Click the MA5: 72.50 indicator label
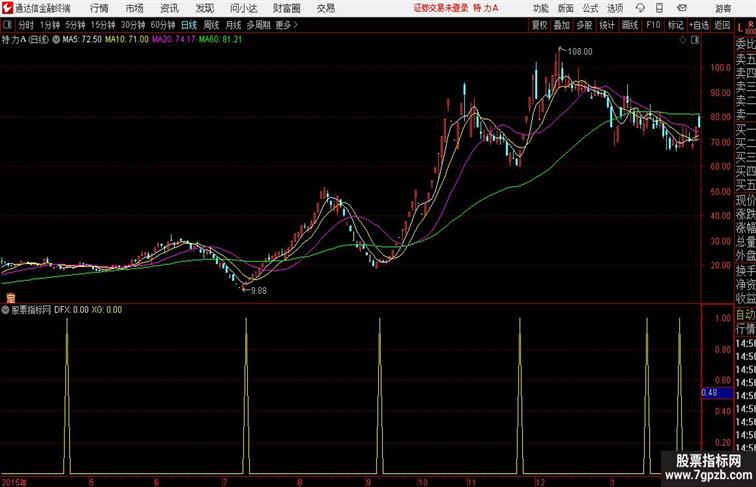Image resolution: width=756 pixels, height=487 pixels. (x=82, y=40)
